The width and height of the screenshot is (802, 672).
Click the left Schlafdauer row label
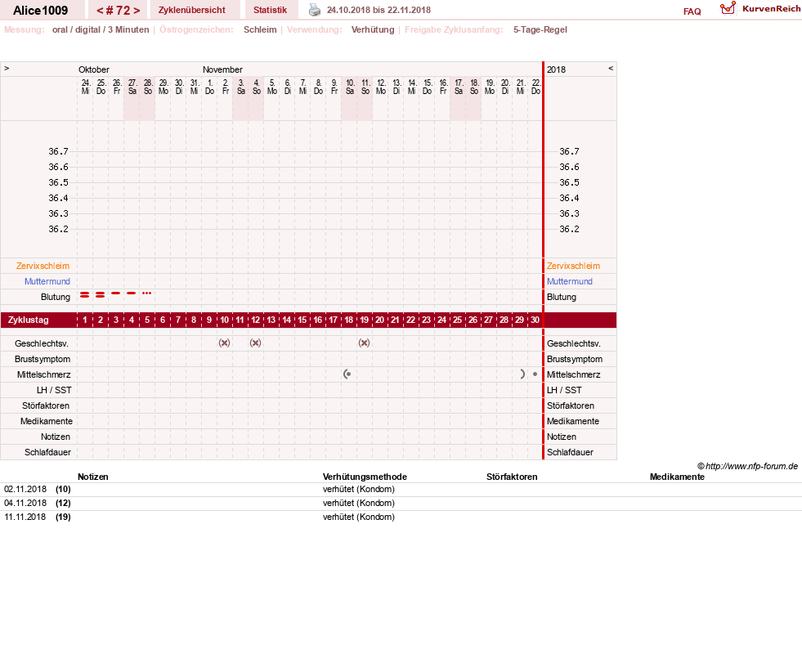47,452
